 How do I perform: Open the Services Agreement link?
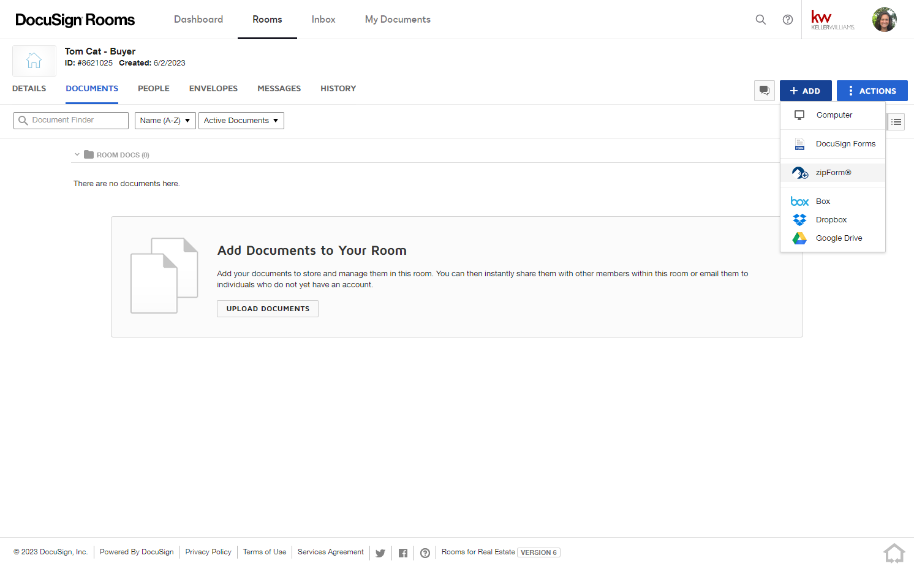331,552
